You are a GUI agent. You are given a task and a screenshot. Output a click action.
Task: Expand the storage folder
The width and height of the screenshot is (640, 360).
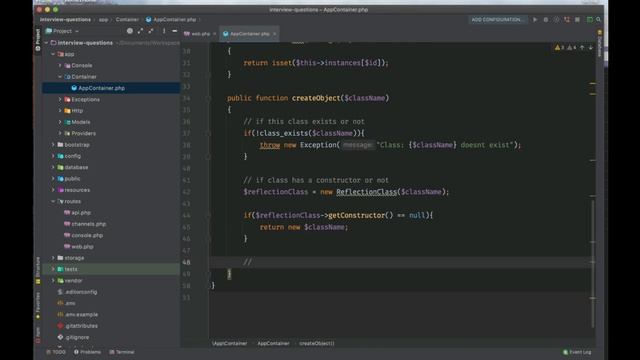[x=53, y=258]
